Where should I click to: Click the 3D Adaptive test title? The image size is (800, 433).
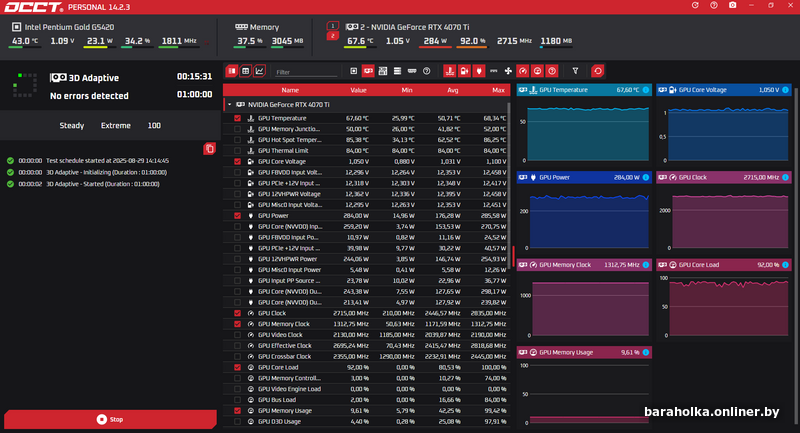point(93,78)
